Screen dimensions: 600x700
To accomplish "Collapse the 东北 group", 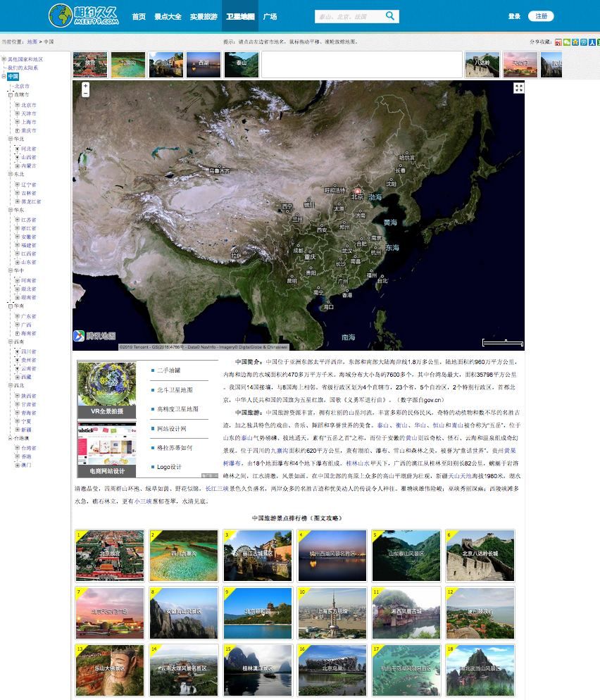I will click(11, 174).
